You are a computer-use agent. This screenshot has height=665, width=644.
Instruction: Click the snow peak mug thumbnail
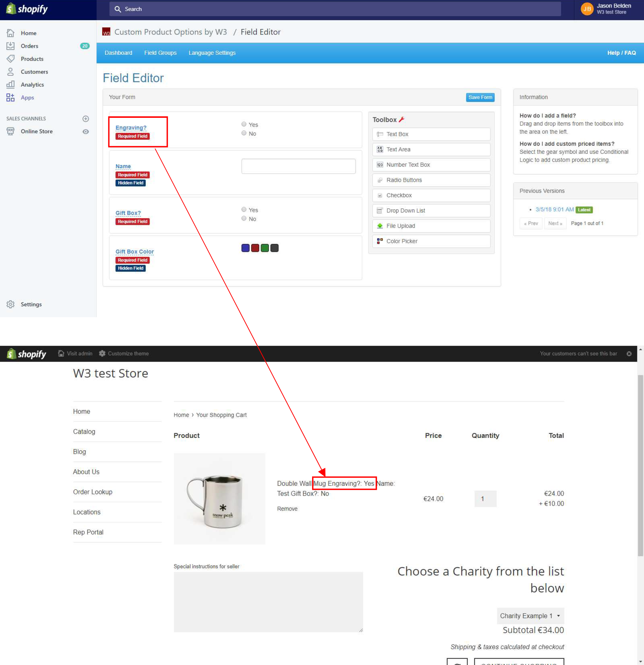coord(219,499)
